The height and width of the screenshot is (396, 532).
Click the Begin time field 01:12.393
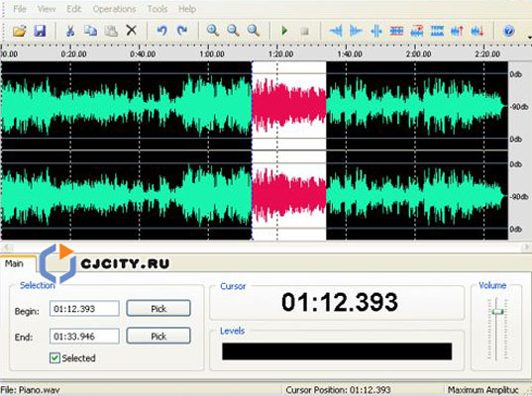coord(84,309)
